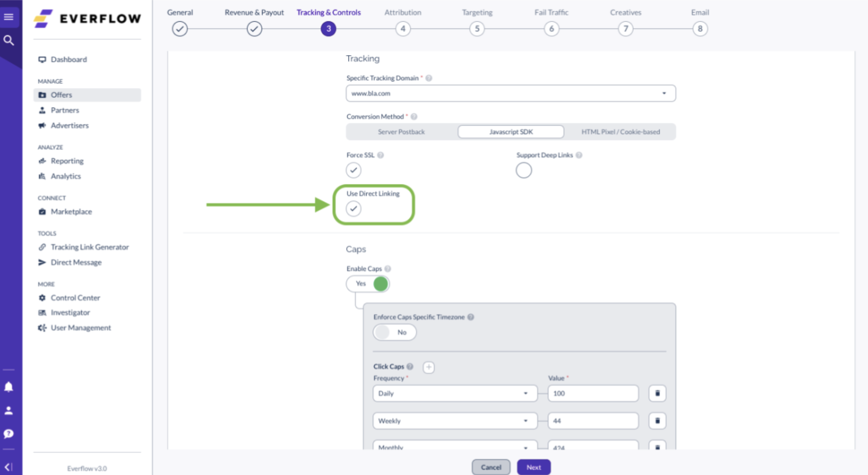Click help icon beside Click Caps
The image size is (868, 475).
[x=410, y=367]
